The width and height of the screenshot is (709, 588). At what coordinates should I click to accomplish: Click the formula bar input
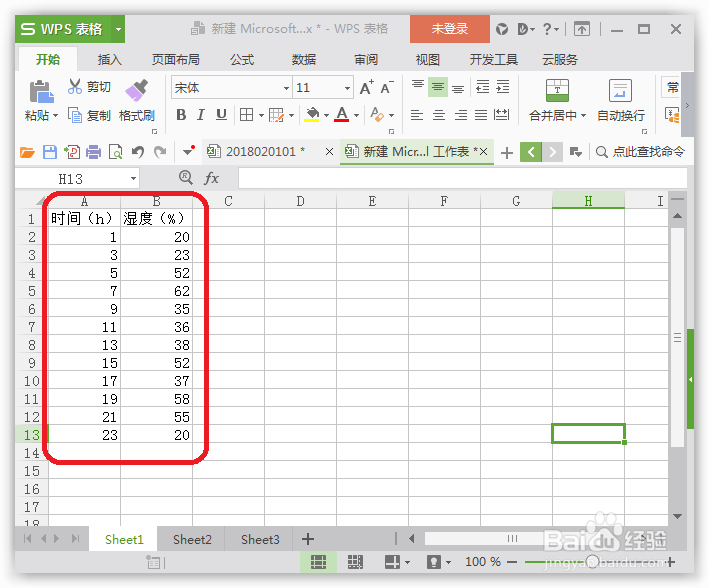(x=462, y=178)
